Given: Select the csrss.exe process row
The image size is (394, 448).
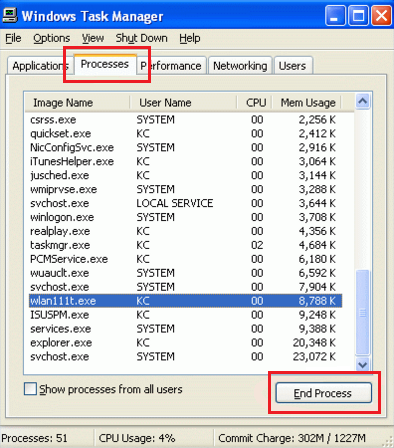Looking at the screenshot, I should (185, 120).
